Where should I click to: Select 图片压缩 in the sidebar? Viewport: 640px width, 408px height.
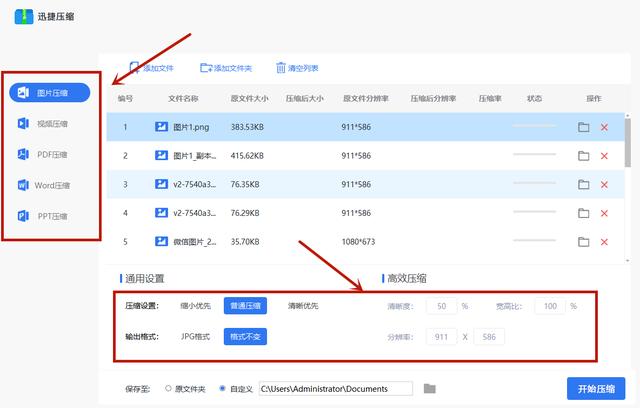(49, 93)
